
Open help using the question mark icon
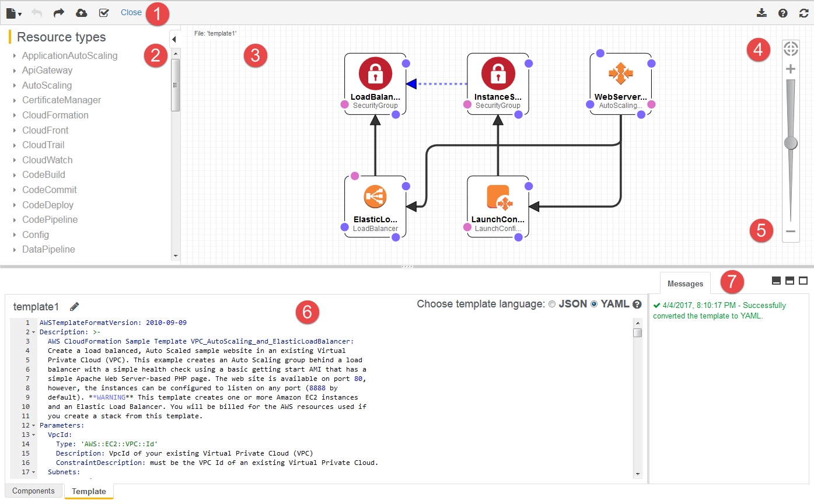tap(782, 12)
